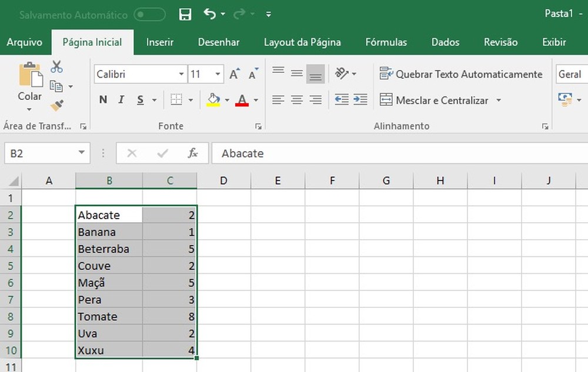Apply the red font color swatch
Screen dimensions: 588x372
pyautogui.click(x=243, y=100)
